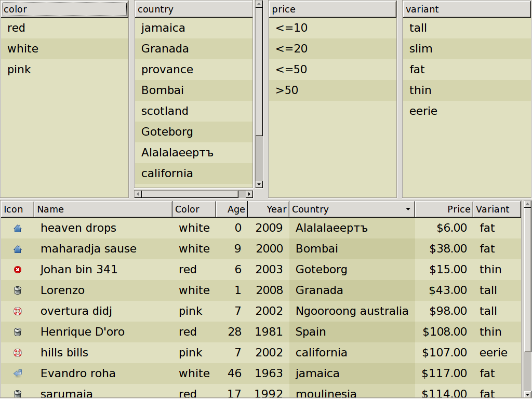Select 'Alalalaeертъ' in country filter list
The width and height of the screenshot is (532, 399).
point(194,153)
